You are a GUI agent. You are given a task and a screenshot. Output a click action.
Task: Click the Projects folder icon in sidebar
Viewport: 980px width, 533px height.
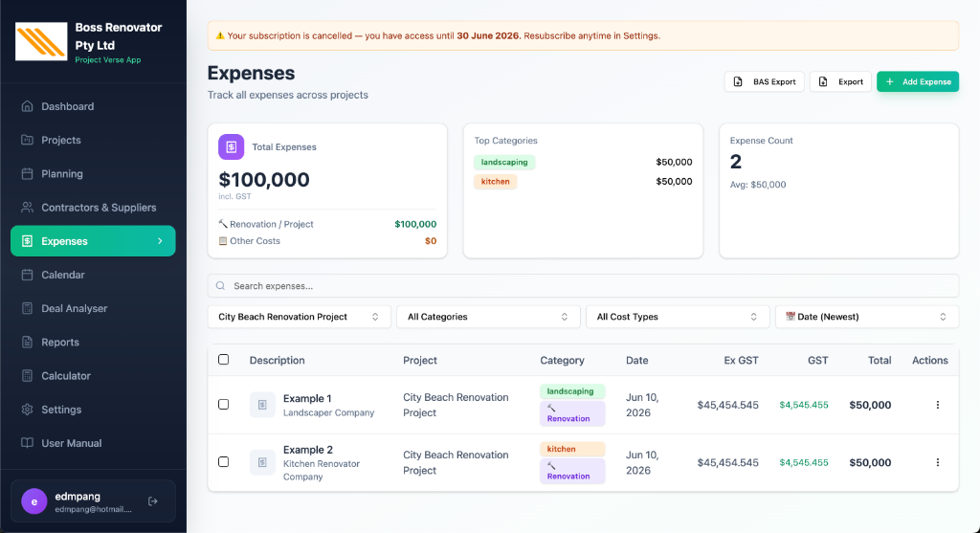coord(27,140)
